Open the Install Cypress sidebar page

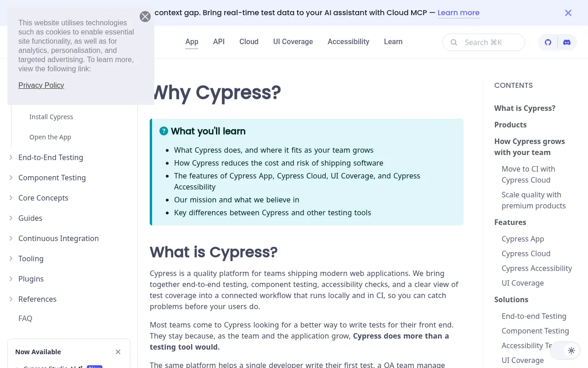click(51, 117)
